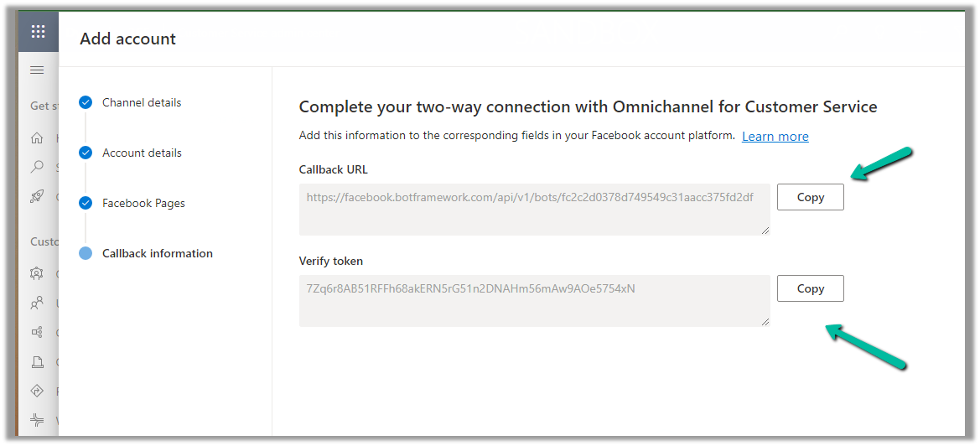The height and width of the screenshot is (446, 980).
Task: Go to the Channel details step
Action: [141, 102]
